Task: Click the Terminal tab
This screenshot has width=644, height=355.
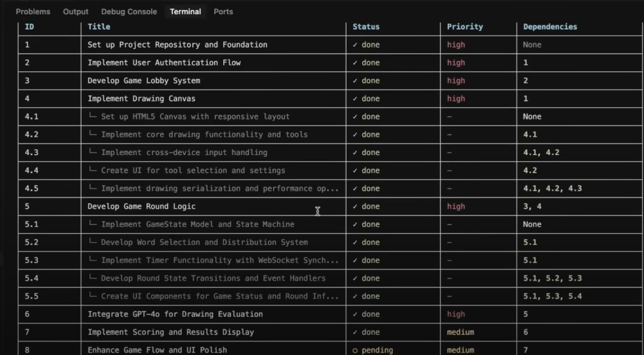Action: click(x=185, y=11)
